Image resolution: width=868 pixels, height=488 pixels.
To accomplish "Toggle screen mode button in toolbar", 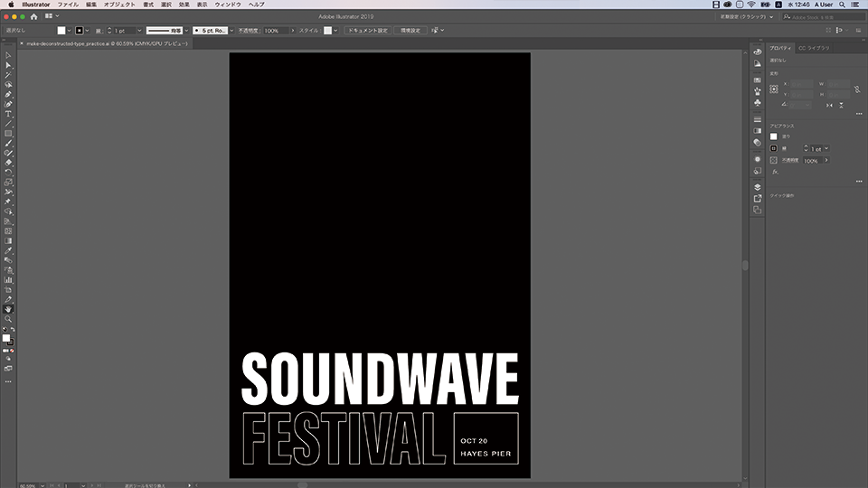I will pos(8,369).
